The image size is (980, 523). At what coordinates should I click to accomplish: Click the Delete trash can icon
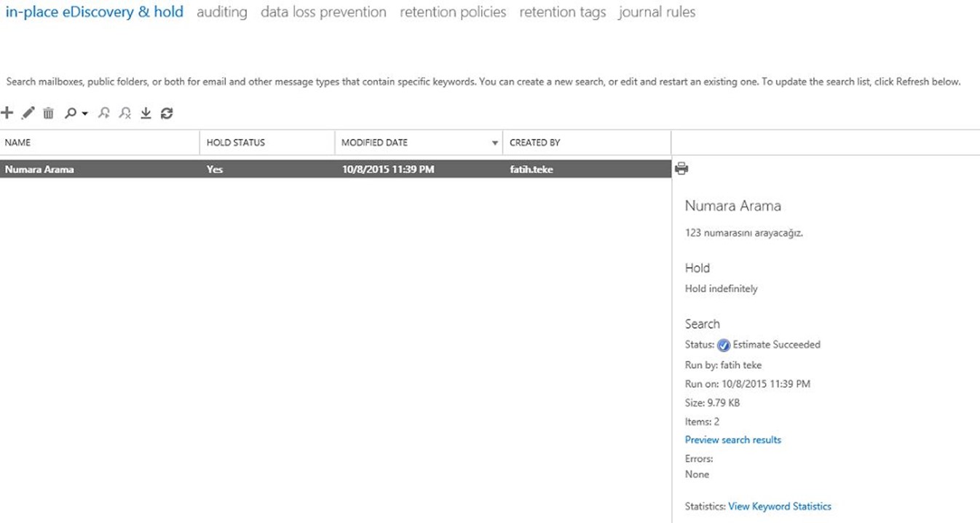pos(48,113)
